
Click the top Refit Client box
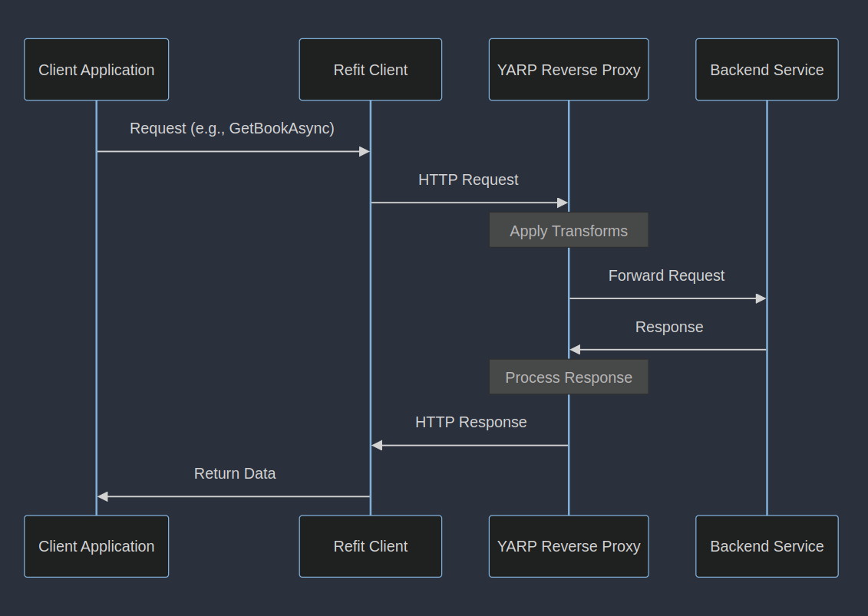(x=371, y=70)
